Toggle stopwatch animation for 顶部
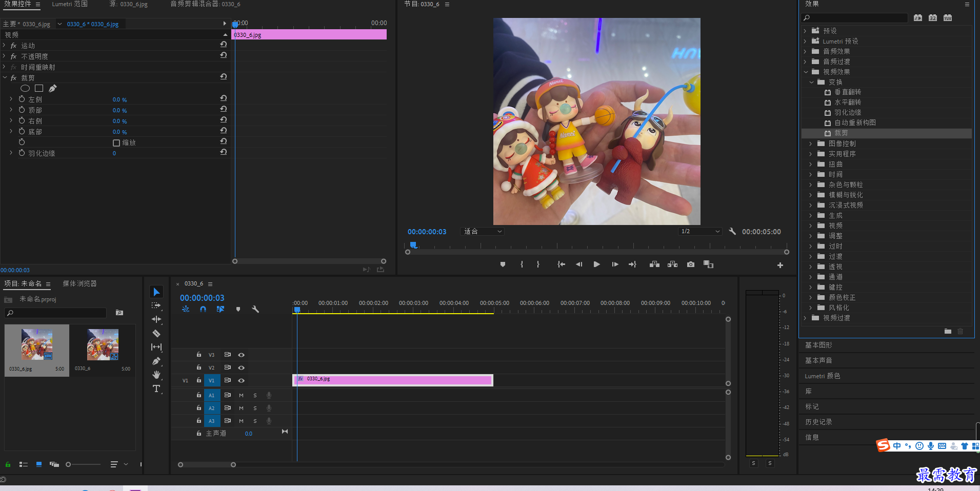 click(x=22, y=110)
